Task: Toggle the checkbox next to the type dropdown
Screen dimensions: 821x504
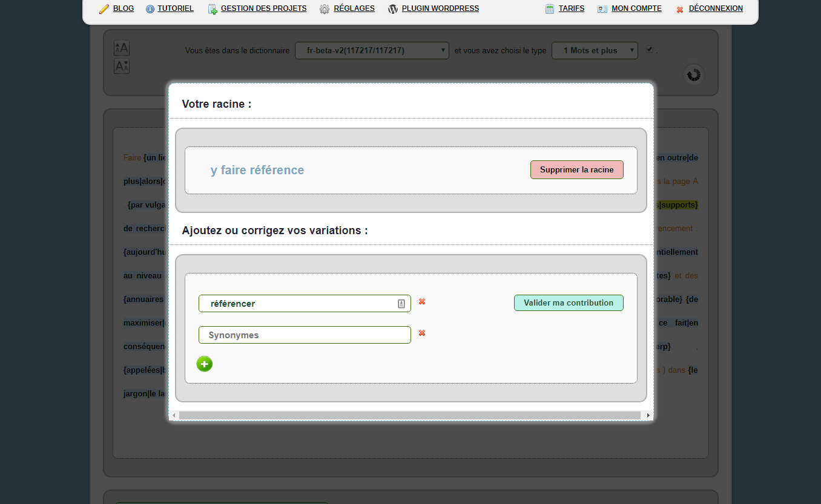Action: [x=650, y=50]
